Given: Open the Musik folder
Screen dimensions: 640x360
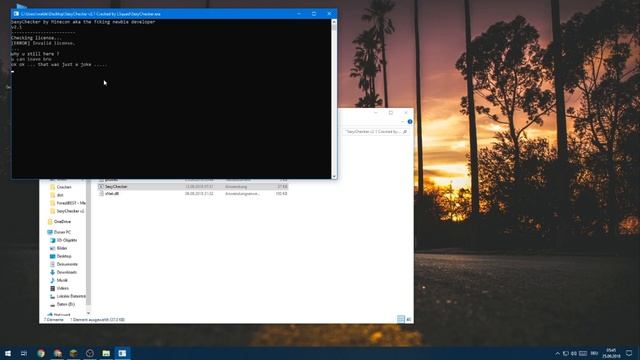Looking at the screenshot, I should (59, 280).
